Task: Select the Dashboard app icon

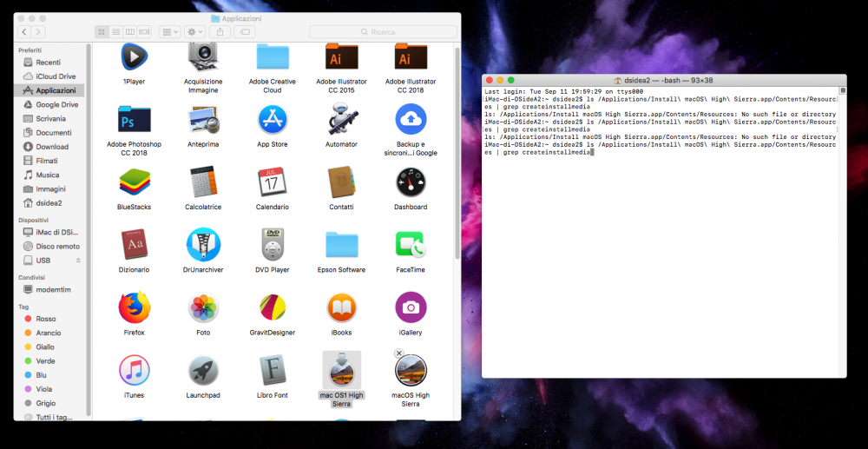Action: pyautogui.click(x=411, y=182)
